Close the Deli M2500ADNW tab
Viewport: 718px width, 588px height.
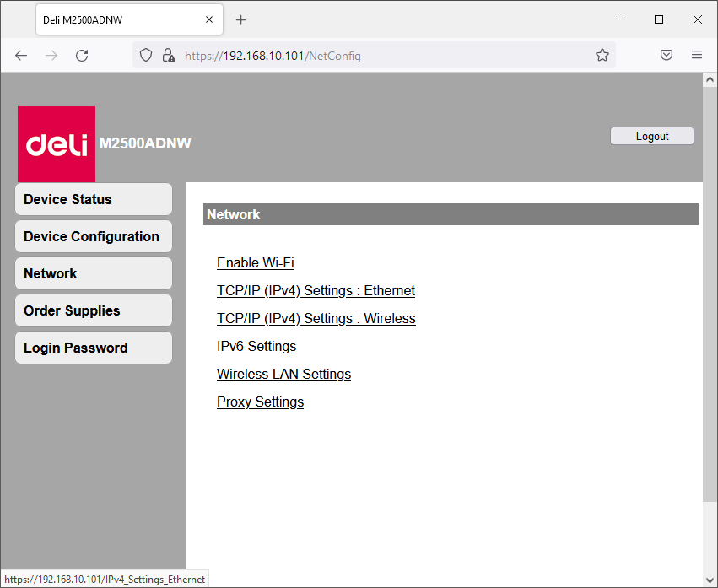click(x=209, y=19)
